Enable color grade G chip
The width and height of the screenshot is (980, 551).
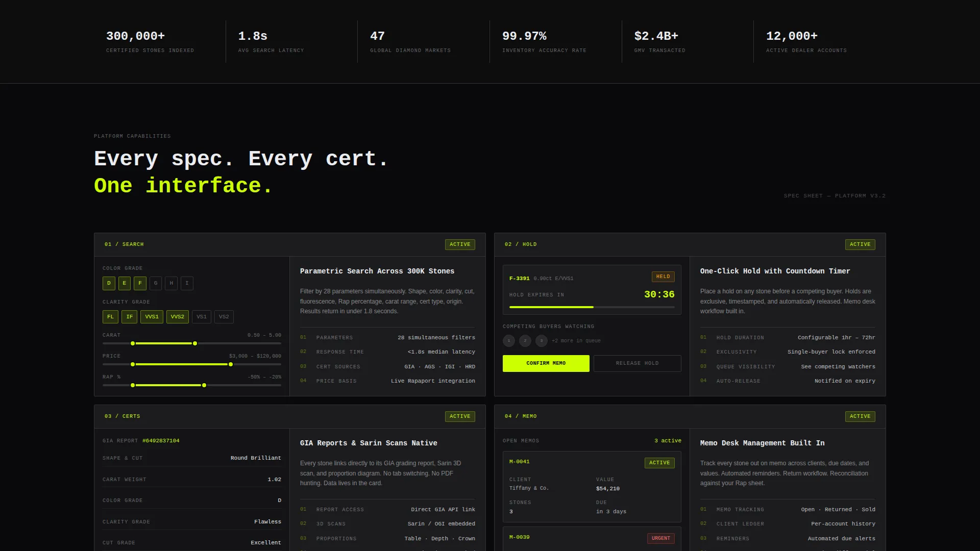(156, 283)
